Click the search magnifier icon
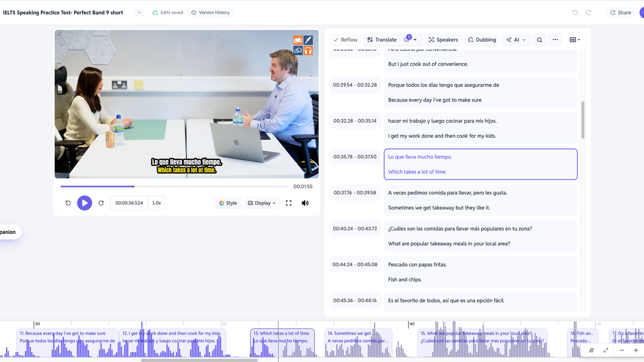Image resolution: width=644 pixels, height=362 pixels. 539,40
